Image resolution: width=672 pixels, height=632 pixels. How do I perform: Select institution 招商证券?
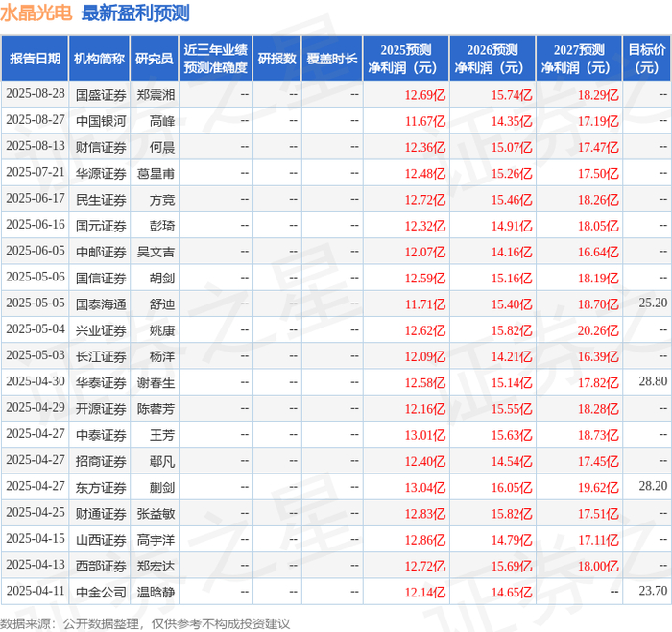101,461
